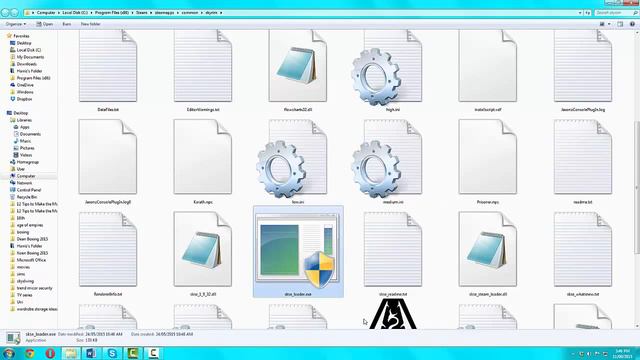640x360 pixels.
Task: Open the view options dropdown arrow
Action: 609,24
